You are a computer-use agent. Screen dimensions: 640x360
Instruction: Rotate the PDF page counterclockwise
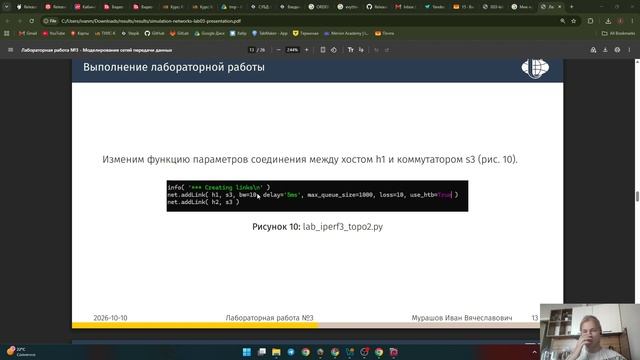[333, 50]
